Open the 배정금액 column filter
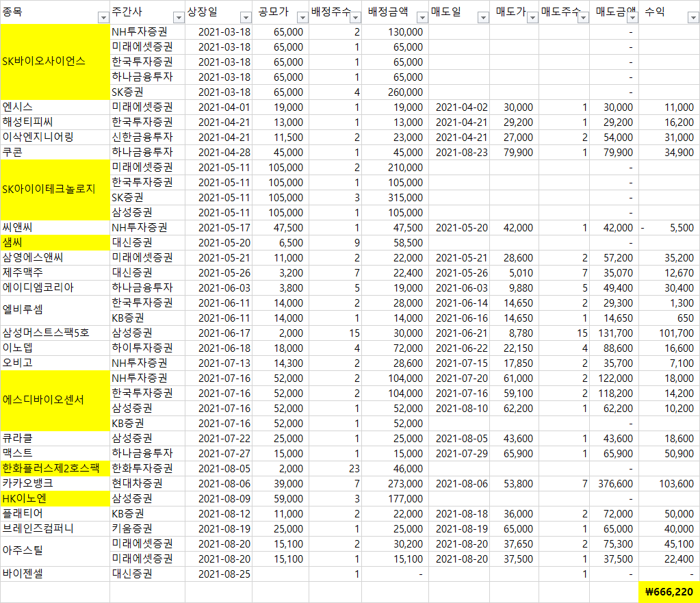This screenshot has width=700, height=603. click(422, 18)
